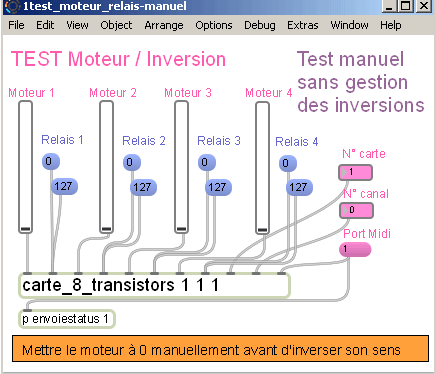Click the Port Midi message box
The image size is (436, 374).
[x=355, y=249]
